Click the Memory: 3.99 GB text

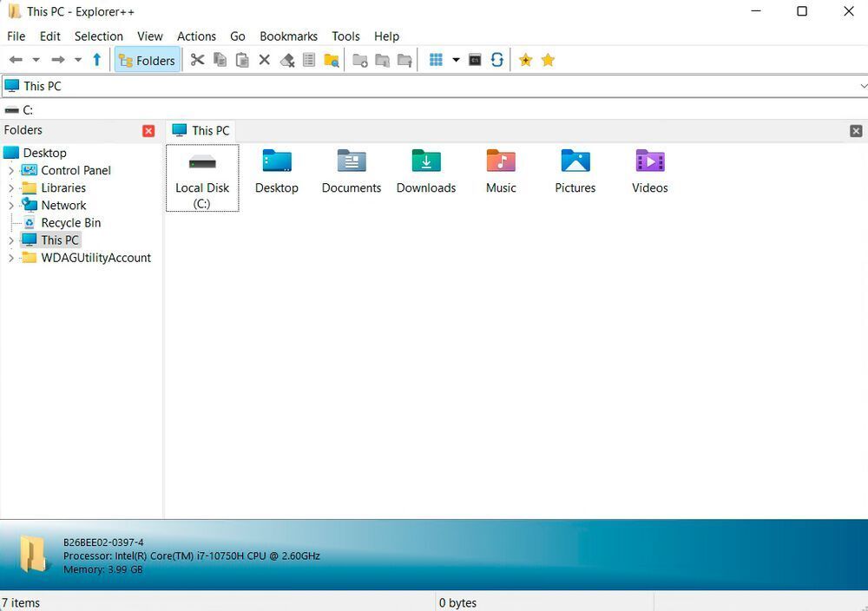coord(103,569)
